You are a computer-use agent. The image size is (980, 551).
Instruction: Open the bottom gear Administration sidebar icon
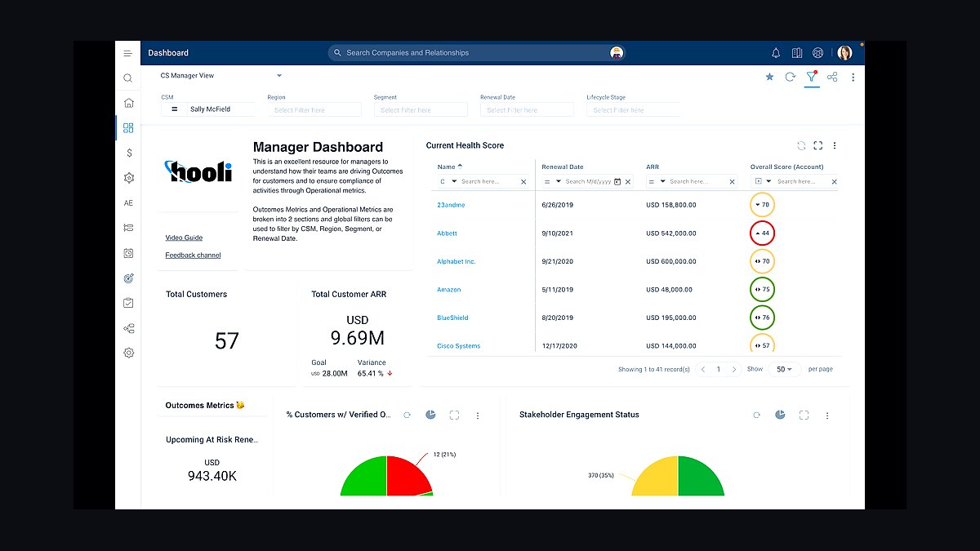point(128,353)
